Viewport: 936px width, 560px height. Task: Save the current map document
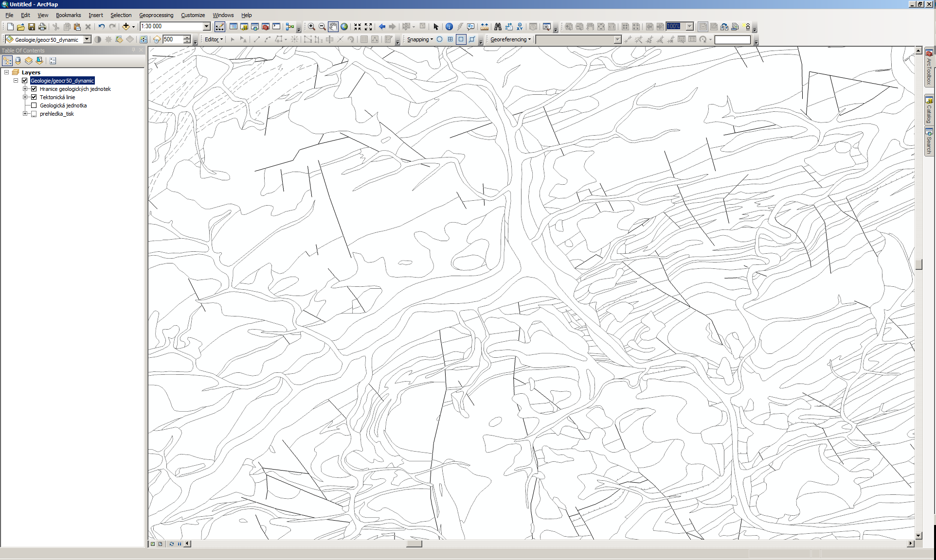tap(32, 27)
